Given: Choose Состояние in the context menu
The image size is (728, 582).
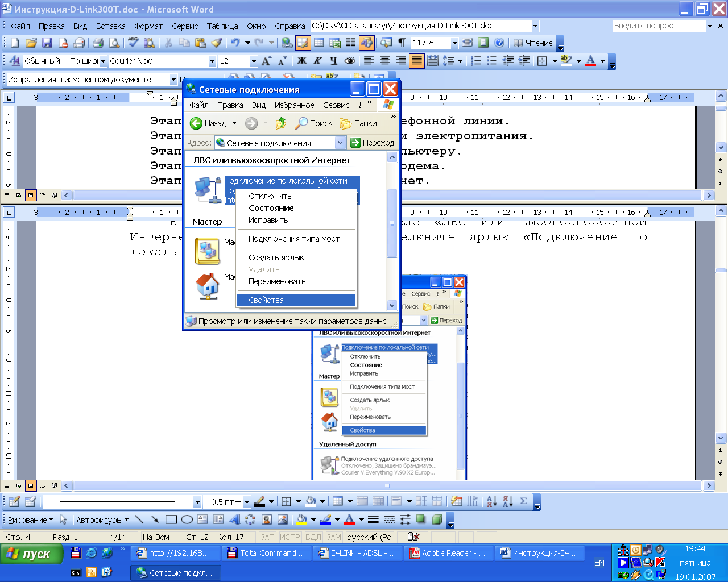Looking at the screenshot, I should pyautogui.click(x=296, y=208).
